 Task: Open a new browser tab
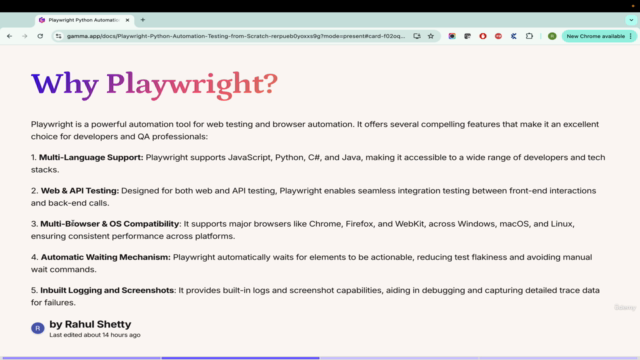(143, 20)
